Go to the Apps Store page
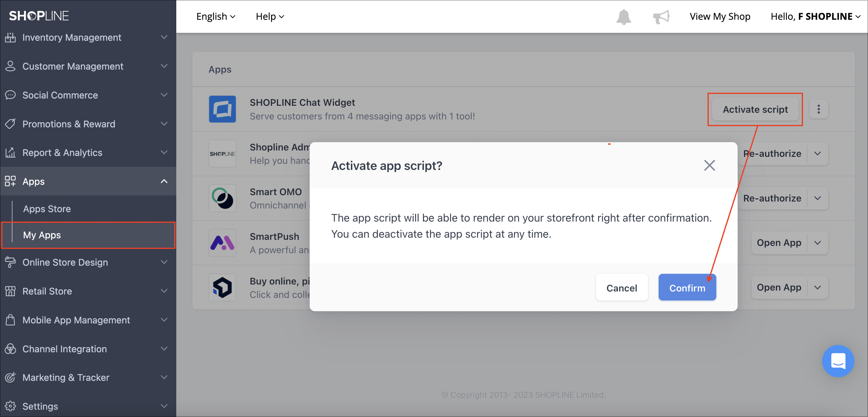The height and width of the screenshot is (417, 868). point(47,209)
